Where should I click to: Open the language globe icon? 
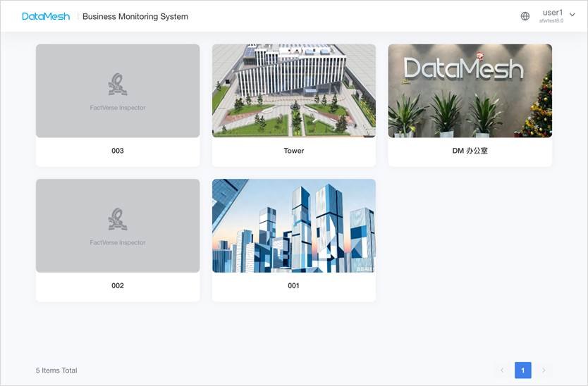point(525,16)
